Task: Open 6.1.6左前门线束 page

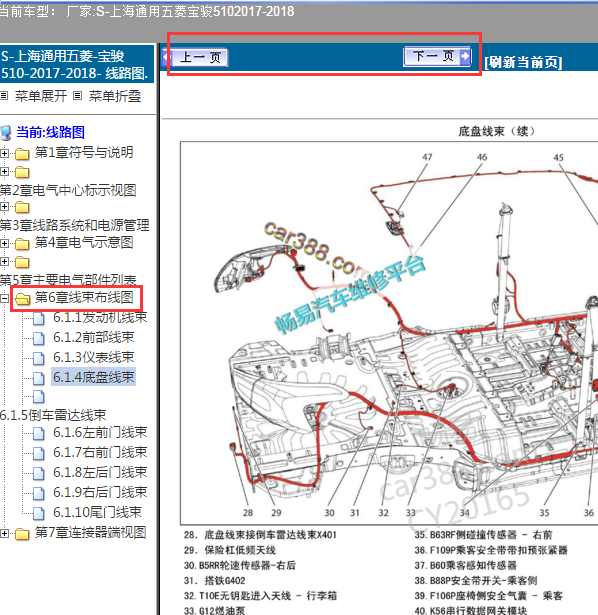Action: tap(100, 433)
